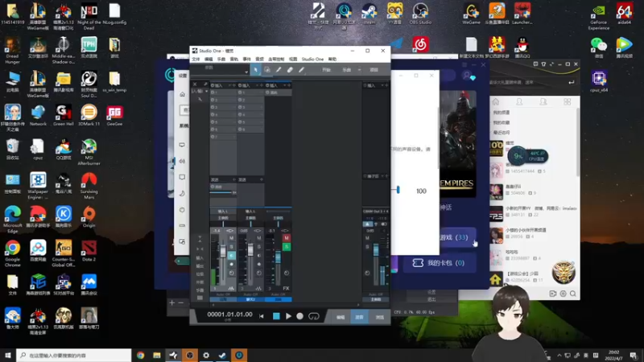
Task: Click the search icon at YY window bottom
Action: pos(573,294)
